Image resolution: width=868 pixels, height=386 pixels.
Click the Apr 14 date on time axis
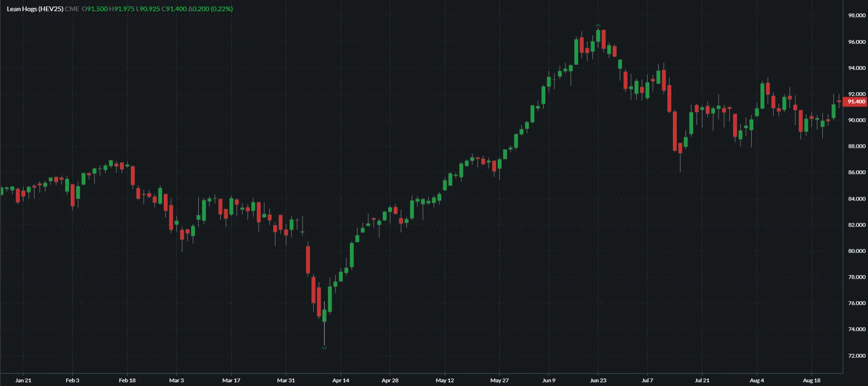pyautogui.click(x=341, y=380)
